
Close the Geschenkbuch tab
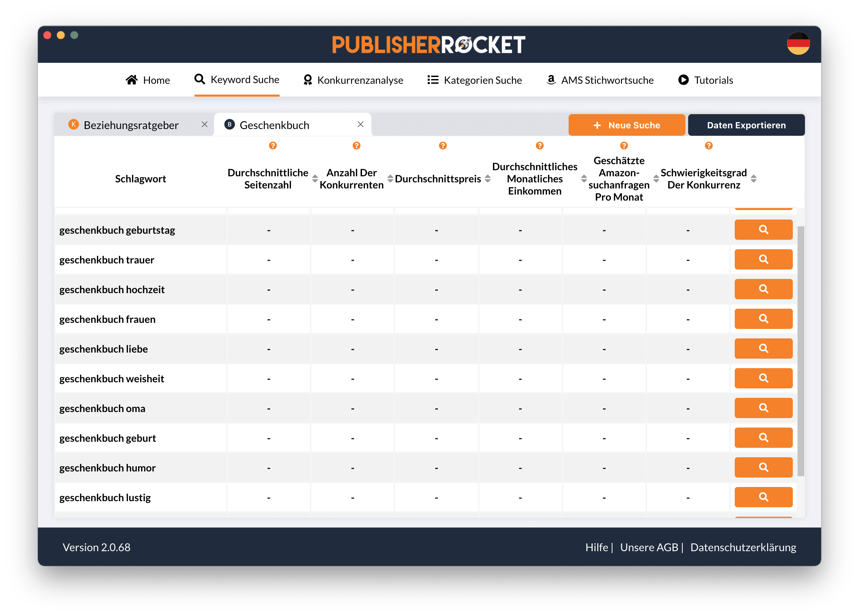pos(361,125)
